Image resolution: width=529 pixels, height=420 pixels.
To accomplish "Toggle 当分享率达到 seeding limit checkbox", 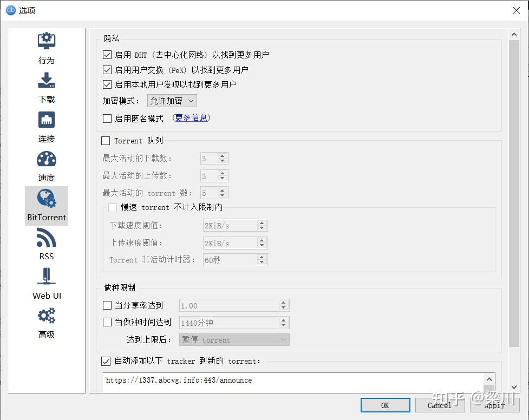I will [x=107, y=305].
